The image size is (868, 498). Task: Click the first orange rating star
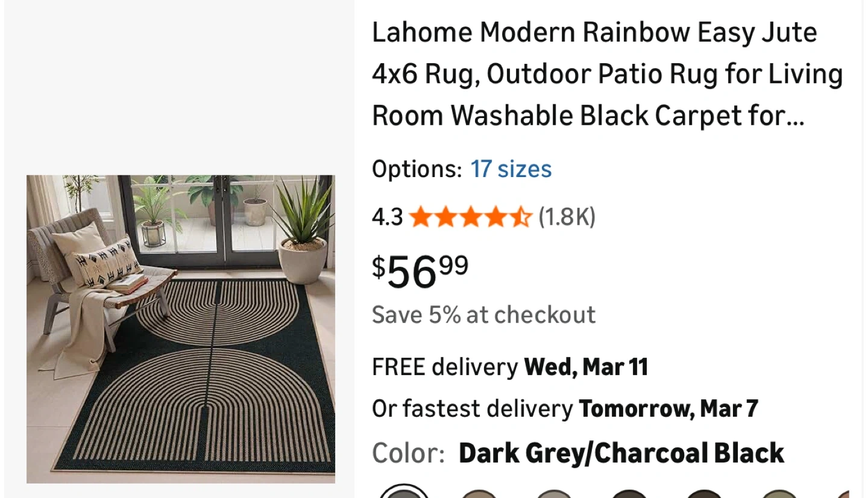click(420, 217)
